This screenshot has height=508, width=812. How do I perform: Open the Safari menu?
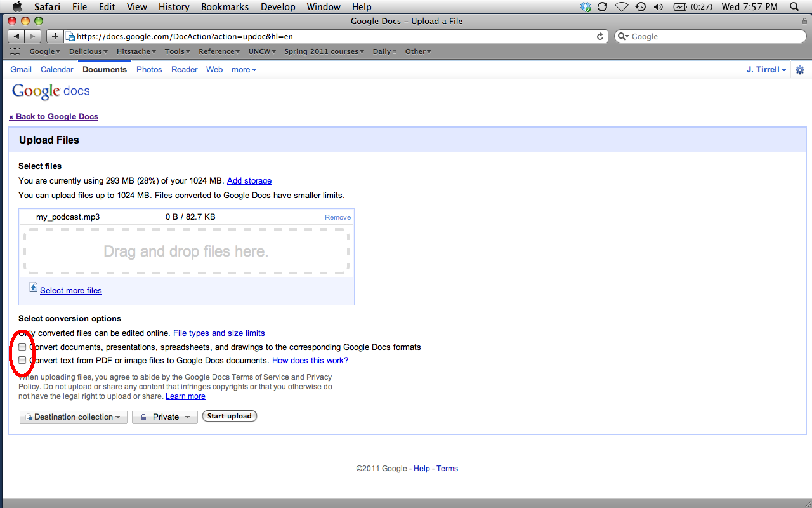coord(47,7)
